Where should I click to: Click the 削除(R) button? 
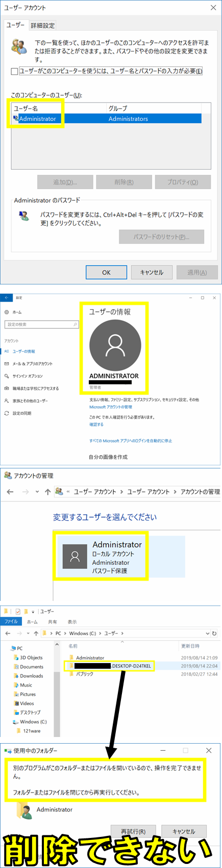[124, 182]
